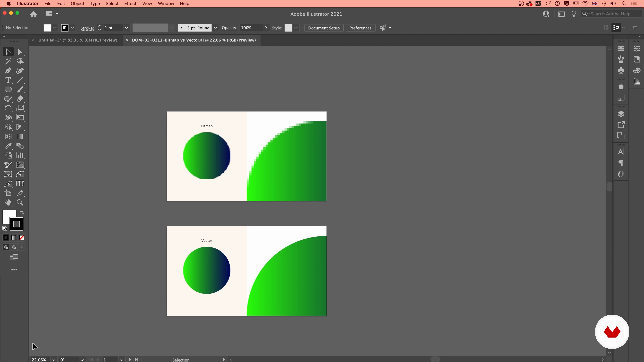
Task: Select the Rotate tool
Action: 8,108
